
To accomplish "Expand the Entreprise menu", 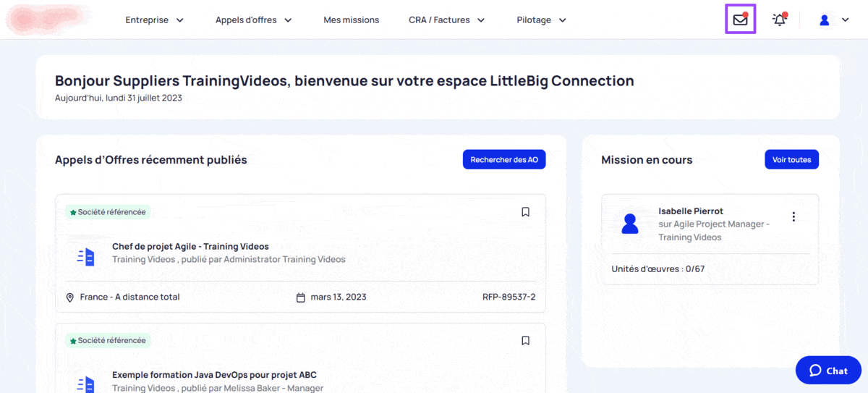I will (155, 20).
